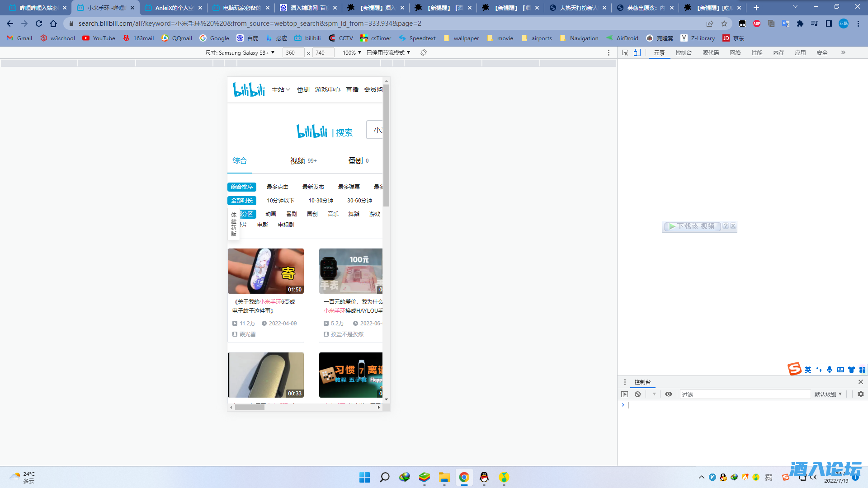
Task: Click the viewport width field 360
Action: click(293, 52)
